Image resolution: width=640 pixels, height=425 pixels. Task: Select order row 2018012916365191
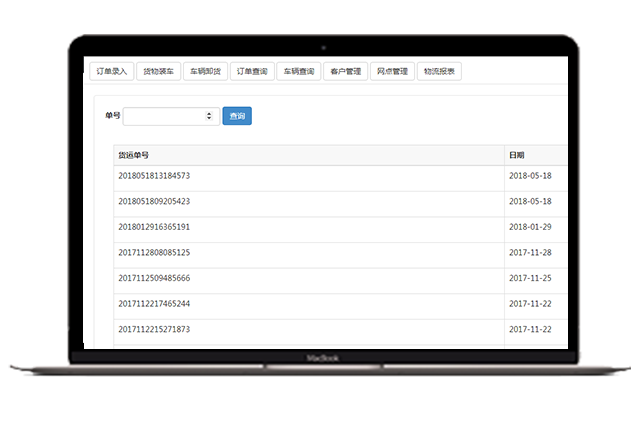coord(154,227)
